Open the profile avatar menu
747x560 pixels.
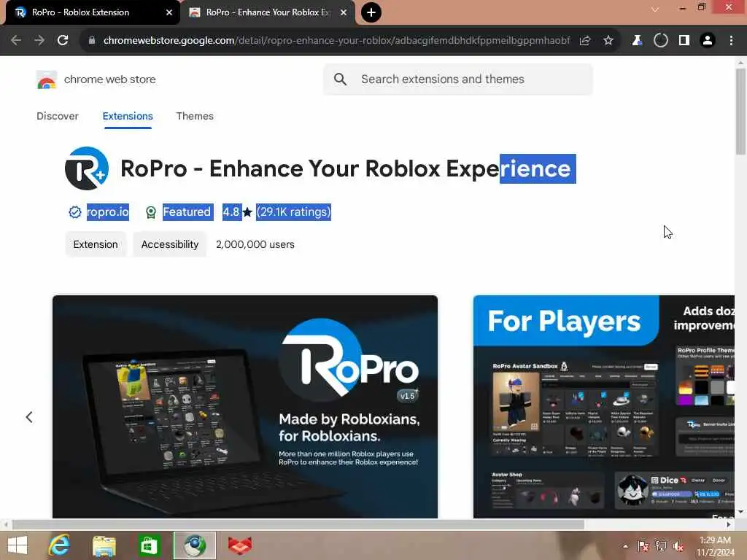708,41
